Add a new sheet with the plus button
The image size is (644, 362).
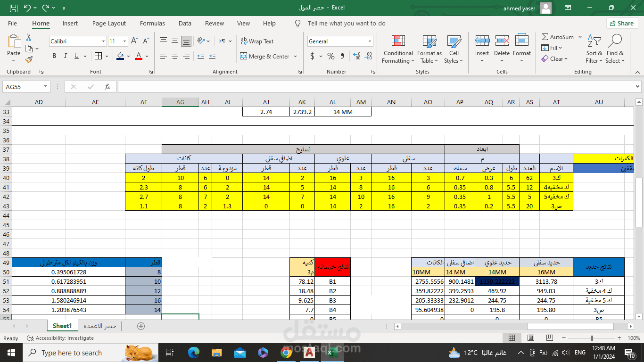140,326
